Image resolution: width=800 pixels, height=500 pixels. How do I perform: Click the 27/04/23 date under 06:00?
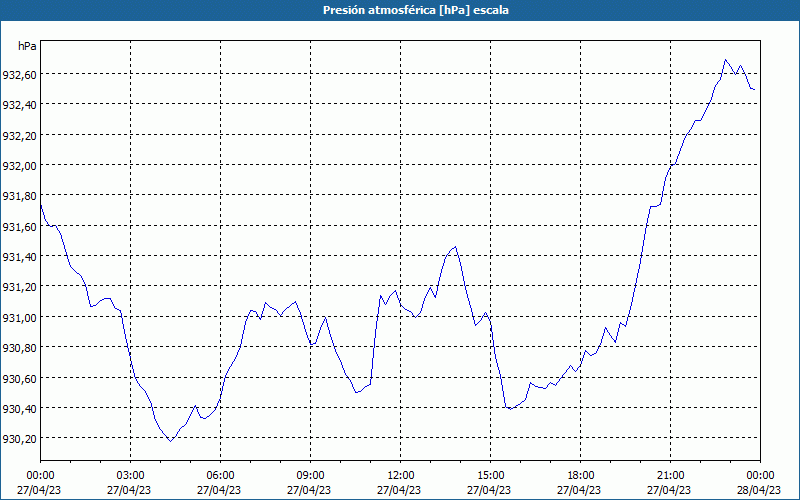click(219, 490)
